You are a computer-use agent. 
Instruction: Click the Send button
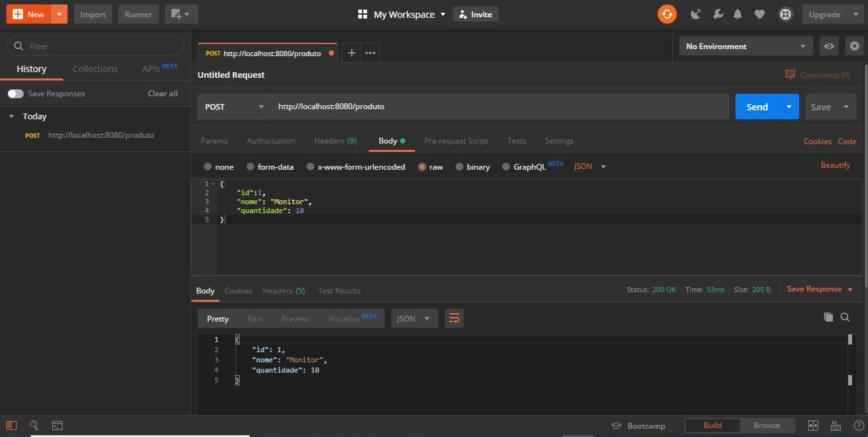pos(757,107)
